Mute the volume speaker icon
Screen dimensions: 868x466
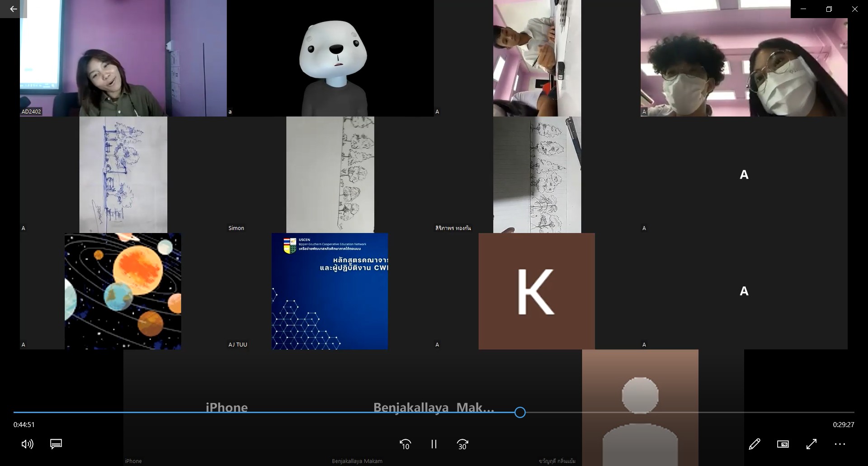[27, 444]
